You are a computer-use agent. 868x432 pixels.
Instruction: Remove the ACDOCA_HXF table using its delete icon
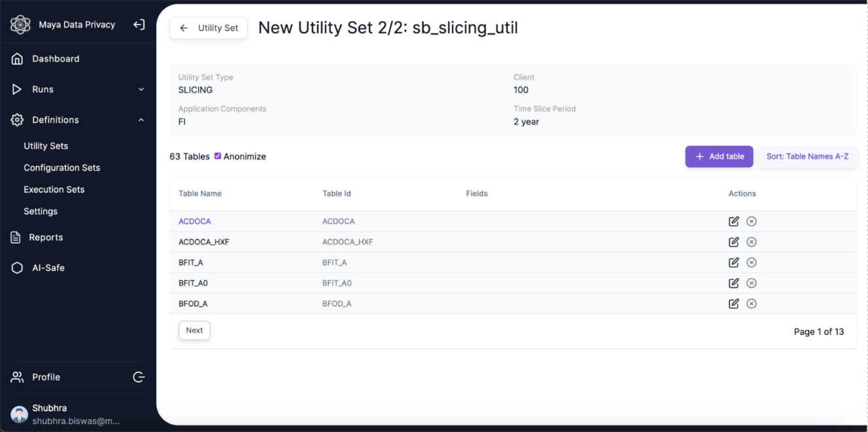(752, 242)
